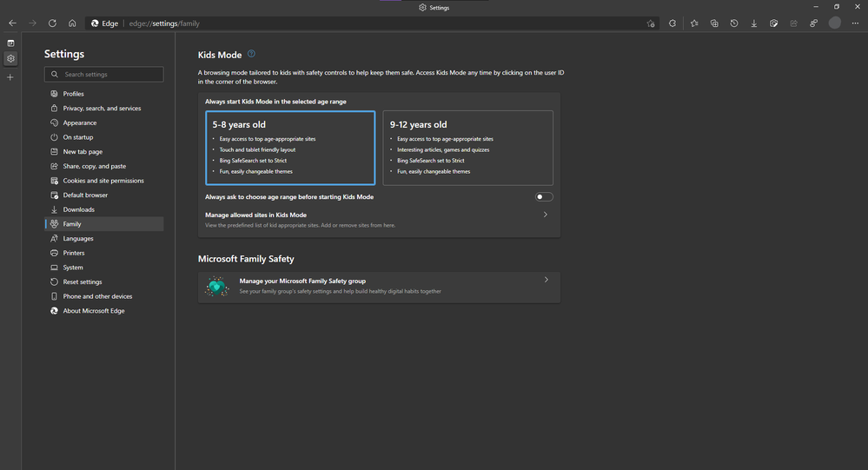Viewport: 868px width, 470px height.
Task: Open Share, copy, and paste settings
Action: pyautogui.click(x=104, y=166)
